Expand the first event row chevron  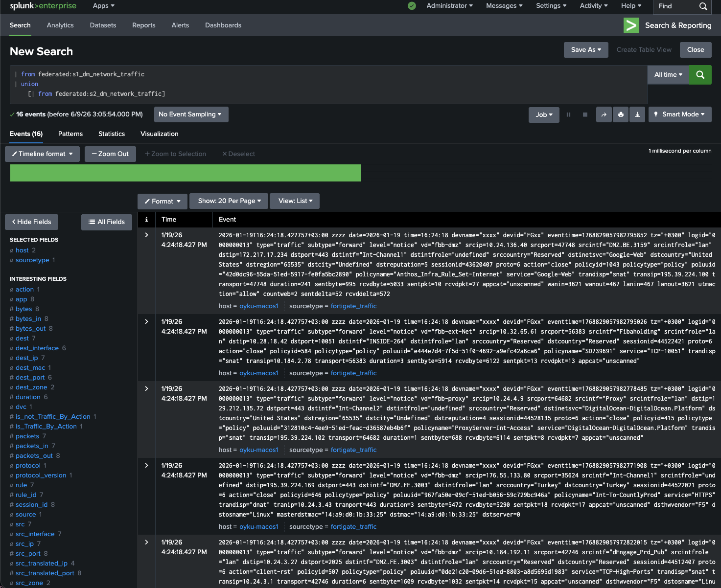click(146, 235)
